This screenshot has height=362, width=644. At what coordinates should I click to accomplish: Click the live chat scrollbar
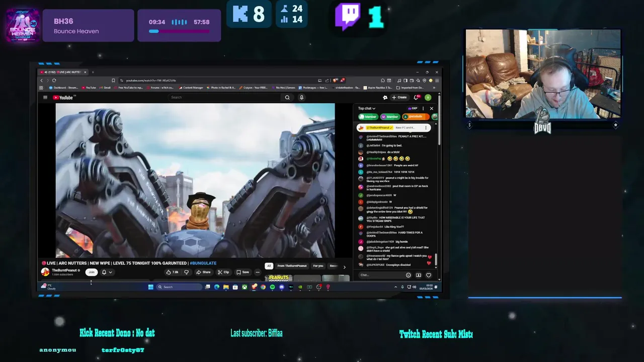pyautogui.click(x=436, y=260)
